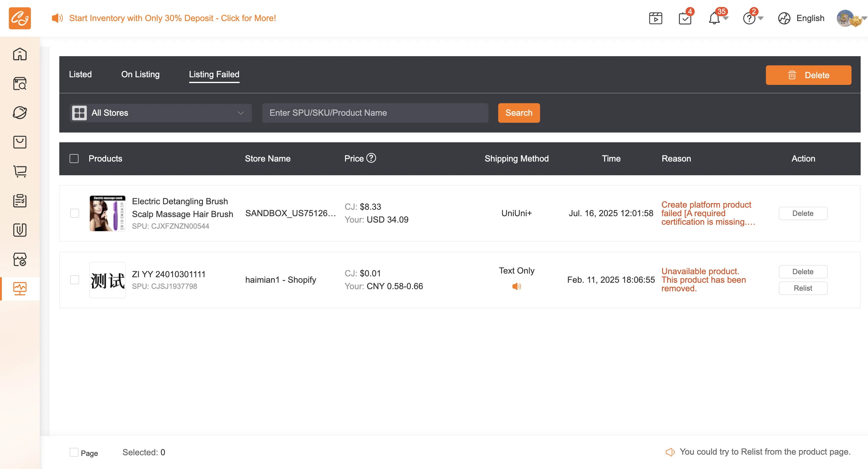Click the UniUni+ shipping method
Image resolution: width=868 pixels, height=469 pixels.
(x=516, y=213)
